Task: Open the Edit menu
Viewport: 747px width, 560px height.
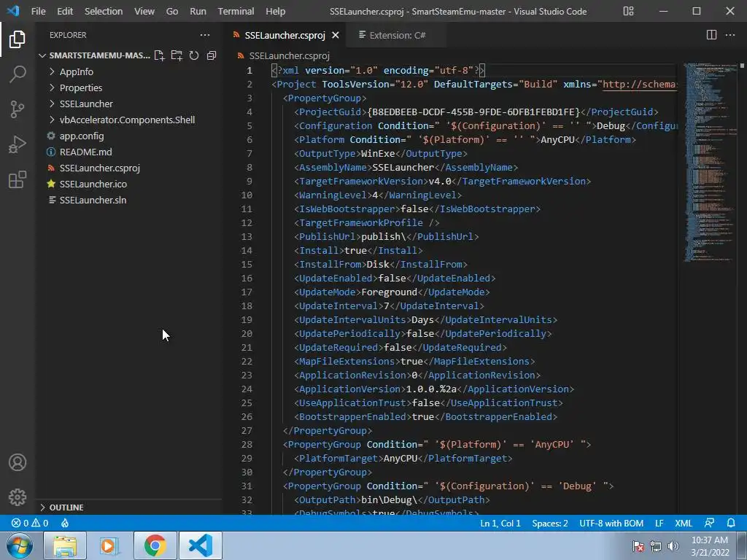Action: click(65, 11)
